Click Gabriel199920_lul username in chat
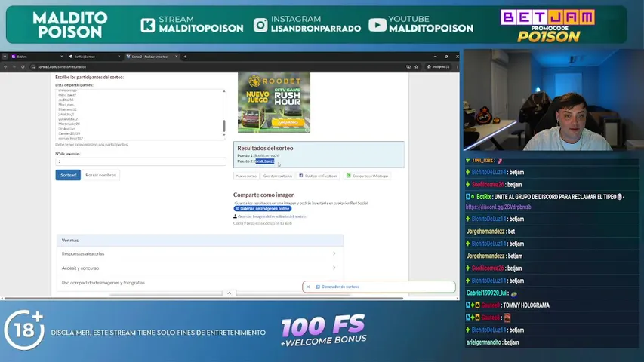 pos(486,293)
